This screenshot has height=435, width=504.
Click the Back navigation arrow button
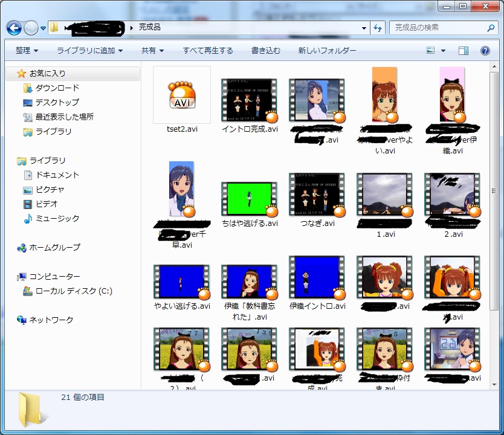pyautogui.click(x=14, y=28)
